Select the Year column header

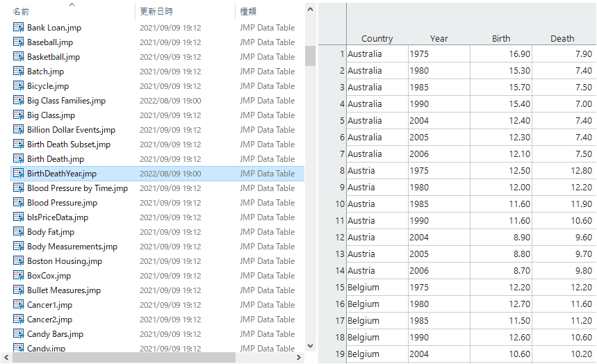439,38
